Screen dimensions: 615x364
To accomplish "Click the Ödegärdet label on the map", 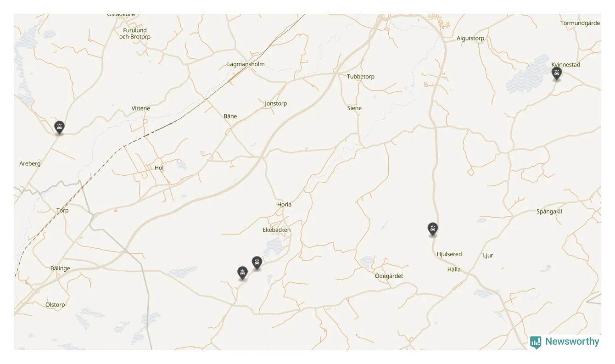I will click(x=389, y=276).
